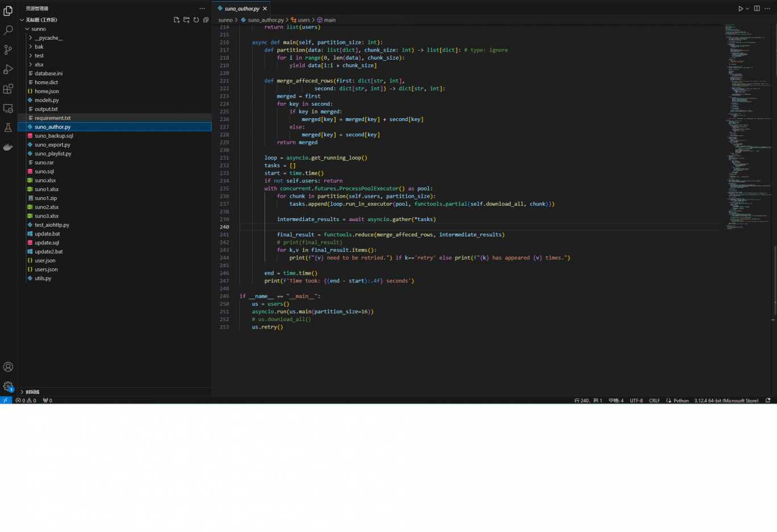Open suno_export.py file
The height and width of the screenshot is (532, 777).
[x=114, y=144]
